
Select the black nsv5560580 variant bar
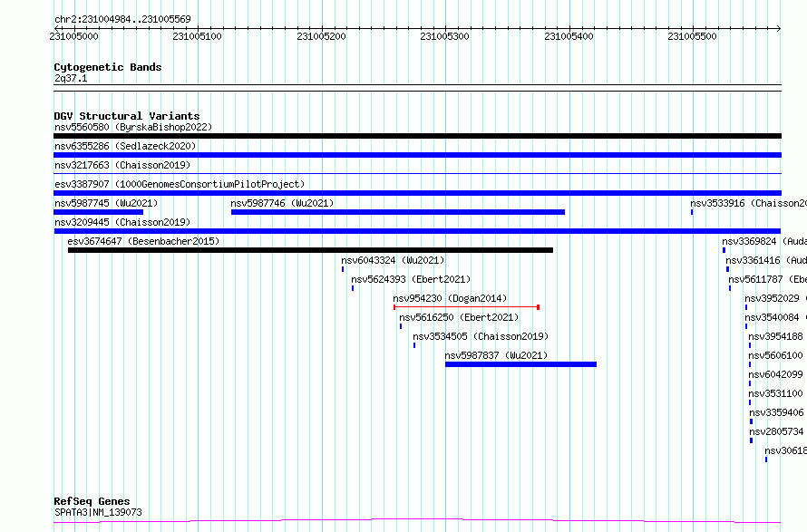[x=417, y=136]
